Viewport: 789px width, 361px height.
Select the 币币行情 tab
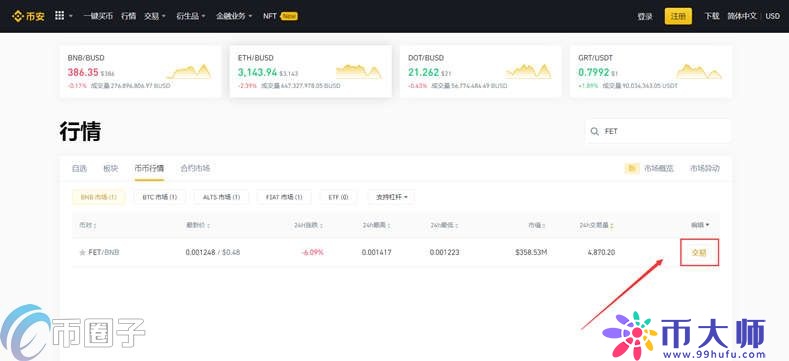coord(149,169)
